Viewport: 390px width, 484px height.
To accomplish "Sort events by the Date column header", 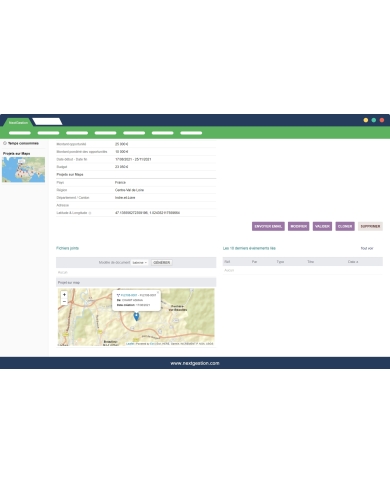I will (353, 262).
